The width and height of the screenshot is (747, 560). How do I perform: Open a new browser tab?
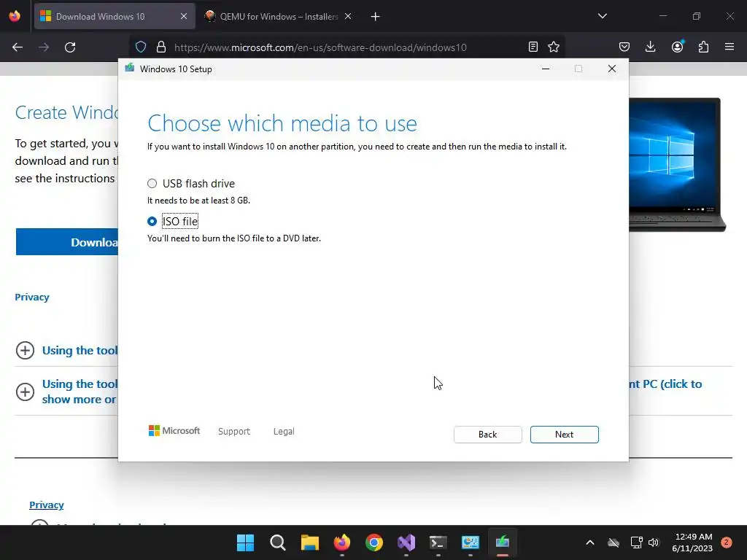point(376,17)
